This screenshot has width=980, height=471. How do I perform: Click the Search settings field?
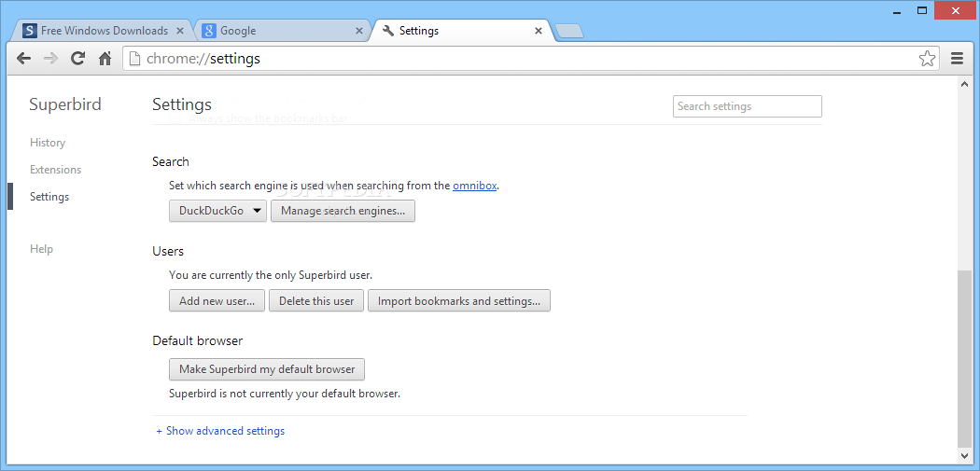(748, 106)
